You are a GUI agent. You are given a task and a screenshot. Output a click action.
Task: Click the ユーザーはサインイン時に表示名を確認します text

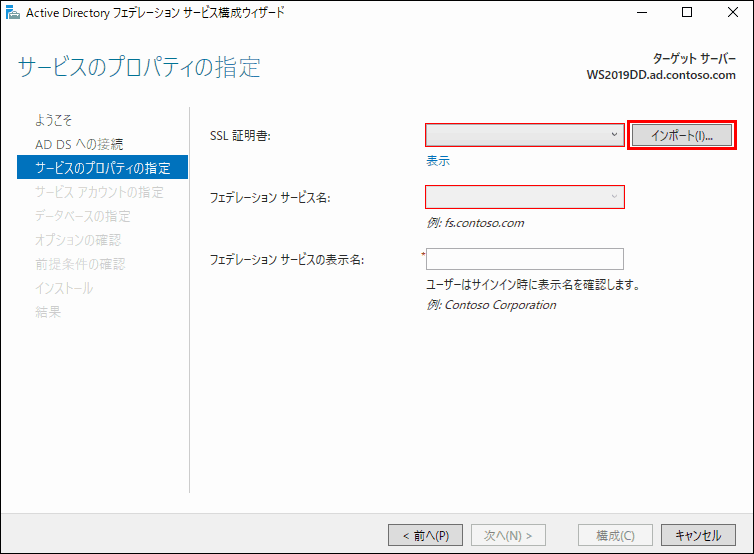tap(533, 285)
